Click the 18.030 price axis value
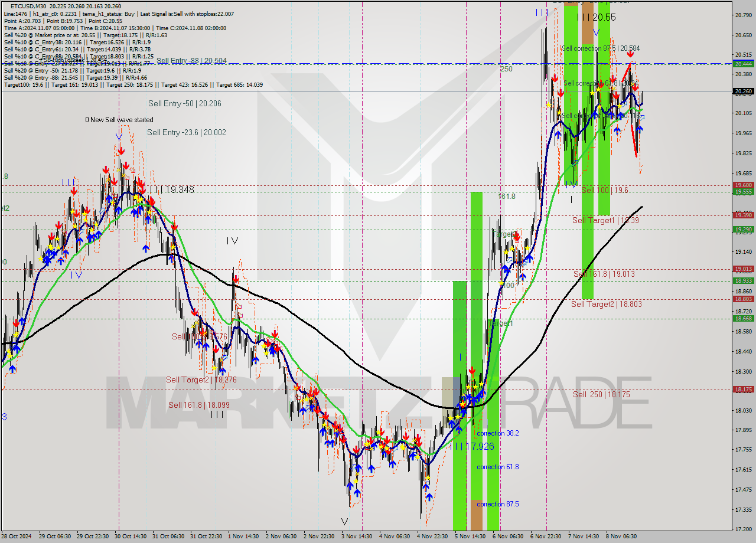756x543 pixels. point(743,410)
